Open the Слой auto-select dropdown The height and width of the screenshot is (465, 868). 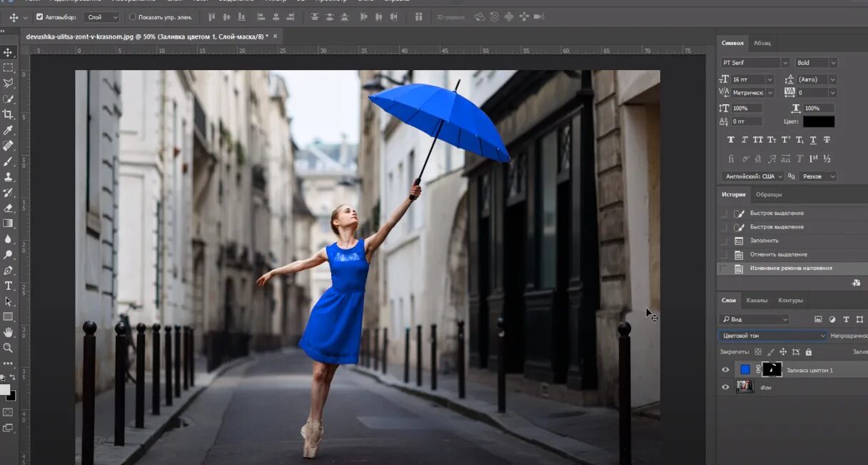click(101, 16)
